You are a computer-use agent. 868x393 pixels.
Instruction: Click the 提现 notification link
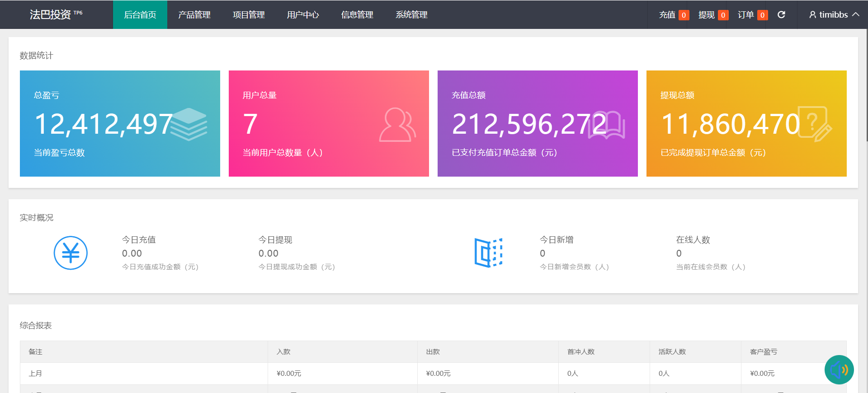pyautogui.click(x=713, y=15)
